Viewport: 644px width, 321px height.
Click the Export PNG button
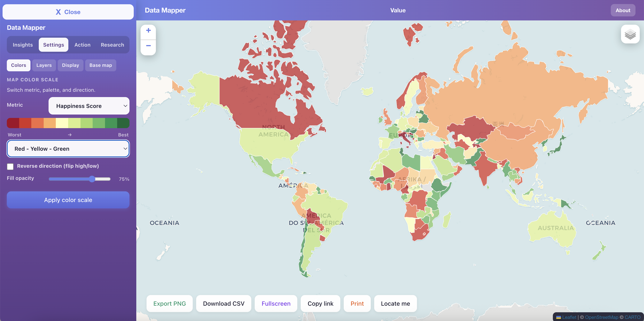[x=170, y=304]
